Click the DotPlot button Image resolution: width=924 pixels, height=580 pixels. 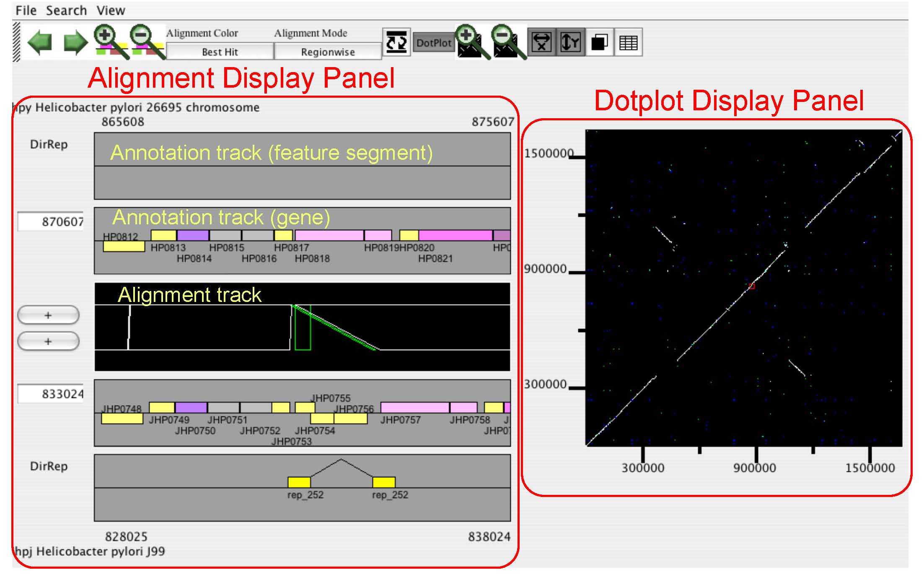click(433, 42)
